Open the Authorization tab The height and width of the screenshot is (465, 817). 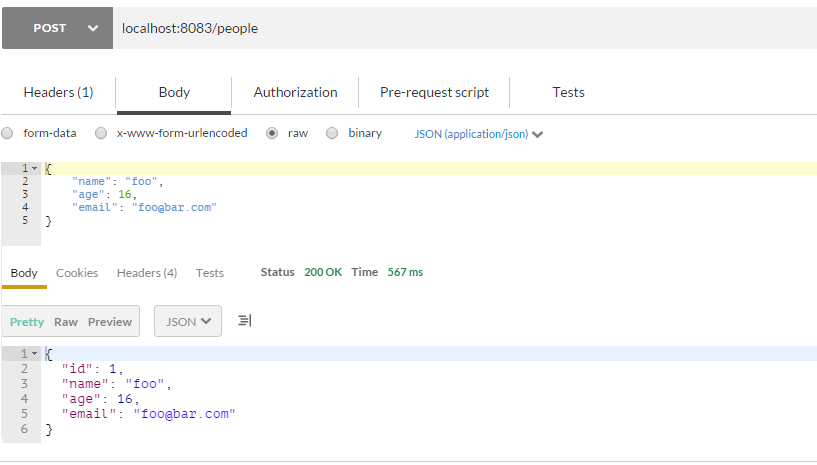295,92
